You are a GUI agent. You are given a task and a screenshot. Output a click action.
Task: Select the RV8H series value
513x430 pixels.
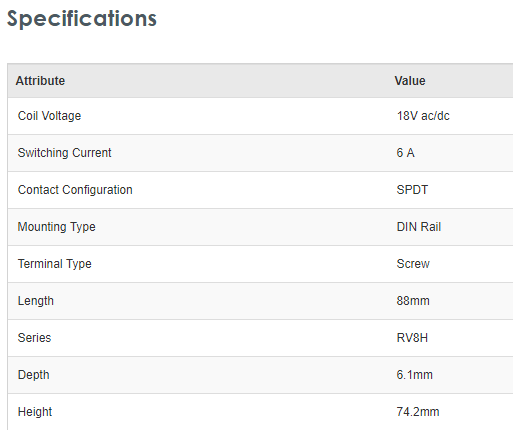pyautogui.click(x=412, y=338)
